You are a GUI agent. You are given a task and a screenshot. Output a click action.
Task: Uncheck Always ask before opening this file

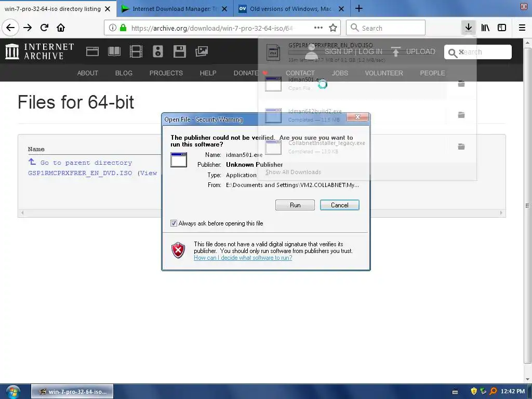click(x=174, y=223)
